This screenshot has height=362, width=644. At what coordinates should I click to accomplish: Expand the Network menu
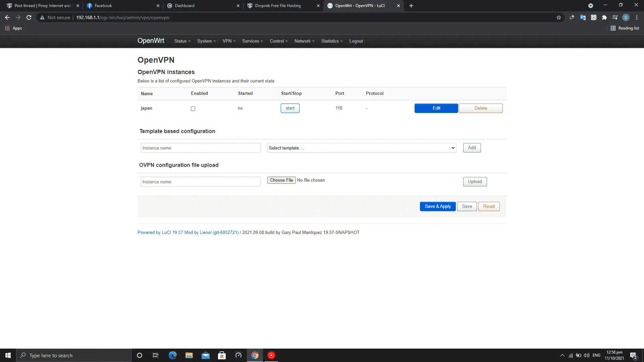(x=305, y=41)
